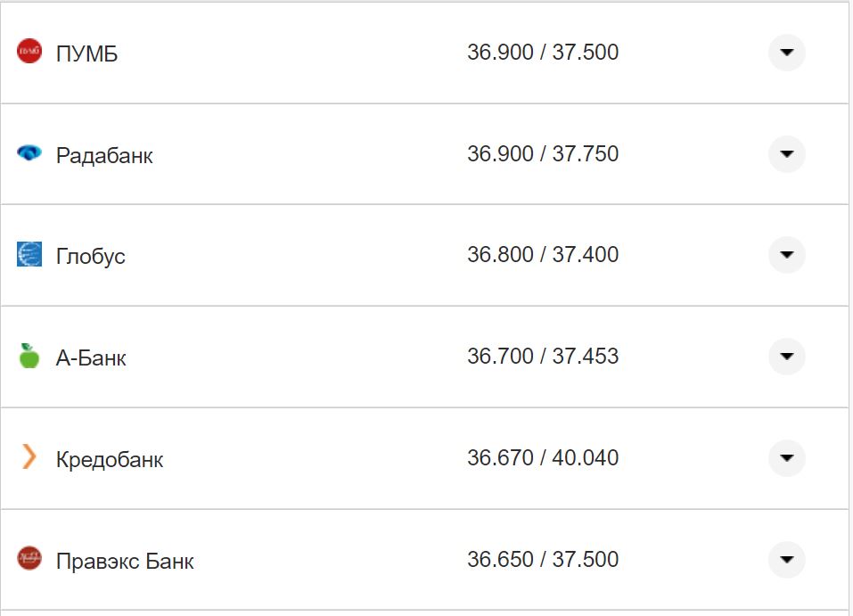Open the Правэкс Банк name

pyautogui.click(x=125, y=562)
